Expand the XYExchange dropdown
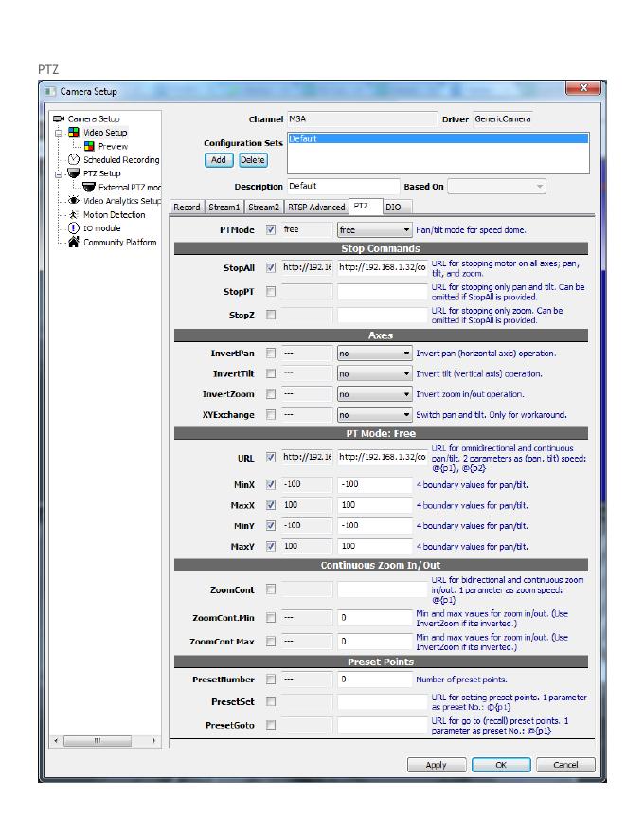Viewport: 644px width, 834px height. [375, 415]
